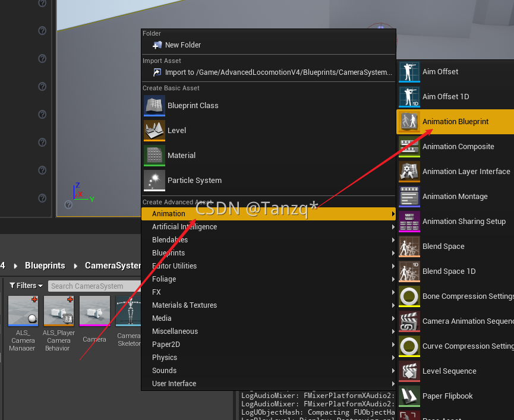
Task: Expand the Blueprints advanced asset submenu
Action: pyautogui.click(x=269, y=253)
